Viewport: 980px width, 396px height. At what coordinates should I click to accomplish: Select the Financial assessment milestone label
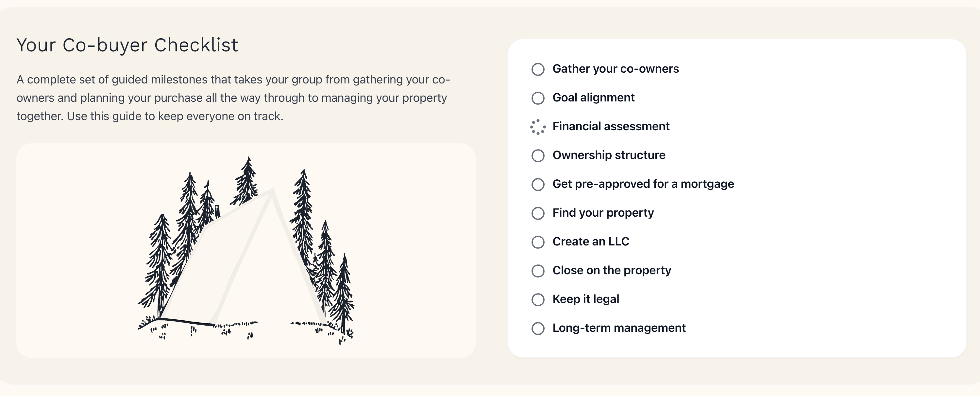611,126
